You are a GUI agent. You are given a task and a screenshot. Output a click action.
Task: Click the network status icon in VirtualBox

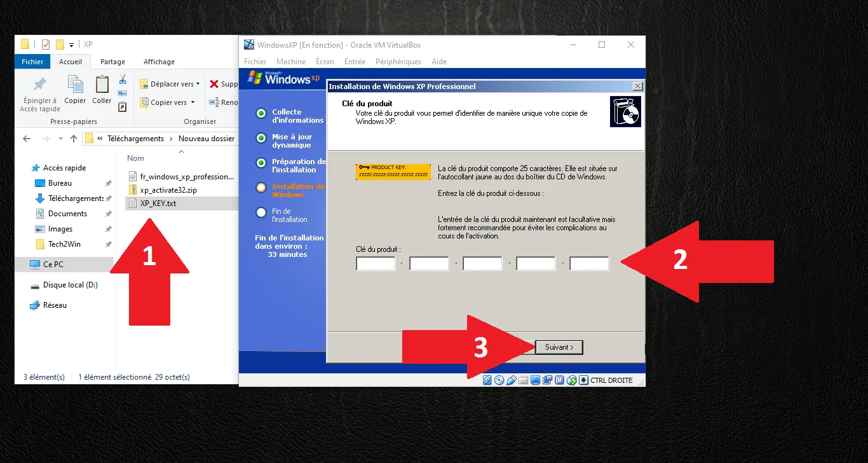tap(547, 380)
